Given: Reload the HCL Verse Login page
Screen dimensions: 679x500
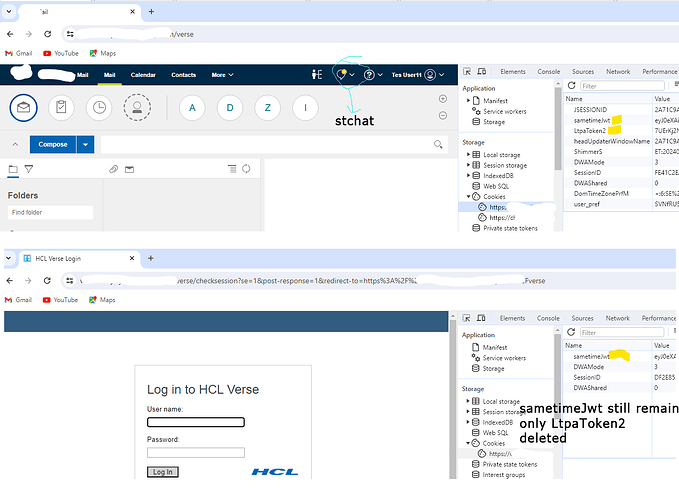Looking at the screenshot, I should click(x=47, y=281).
